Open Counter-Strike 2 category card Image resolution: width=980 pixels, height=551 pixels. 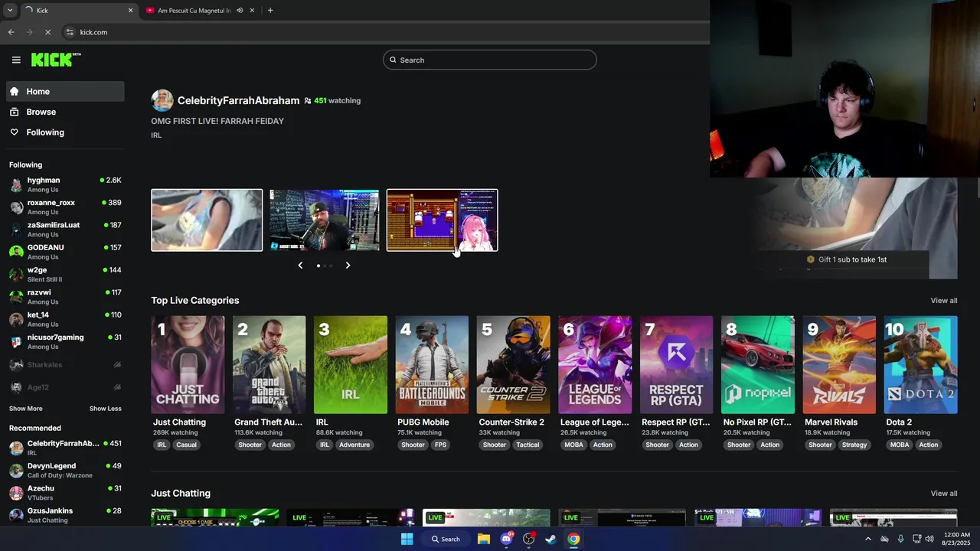[x=513, y=364]
